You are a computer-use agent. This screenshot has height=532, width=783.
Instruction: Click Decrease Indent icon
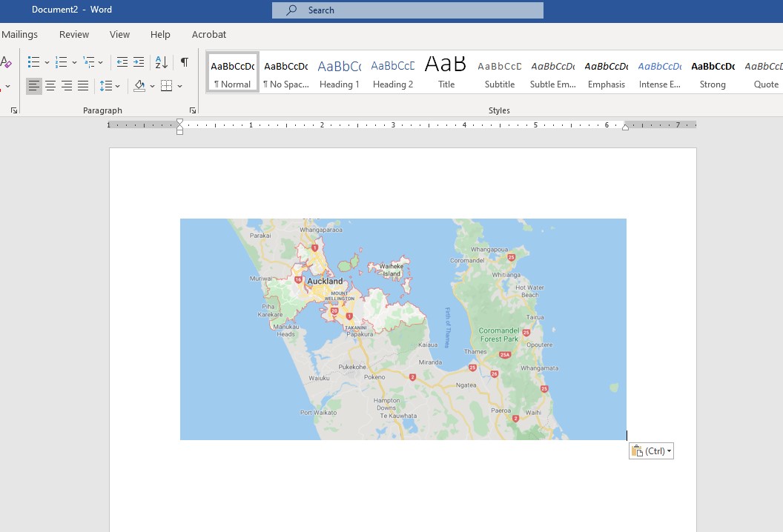[122, 62]
